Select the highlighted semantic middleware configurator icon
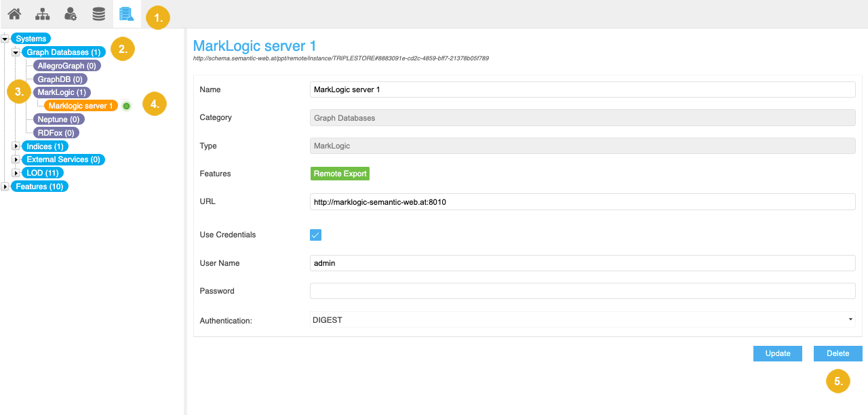Screen dimensions: 868x415 click(126, 14)
